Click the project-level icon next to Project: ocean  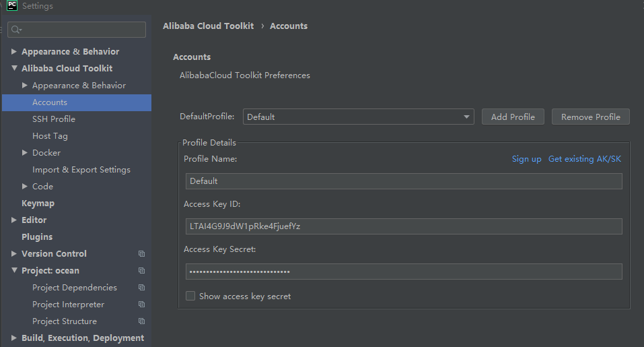point(141,271)
